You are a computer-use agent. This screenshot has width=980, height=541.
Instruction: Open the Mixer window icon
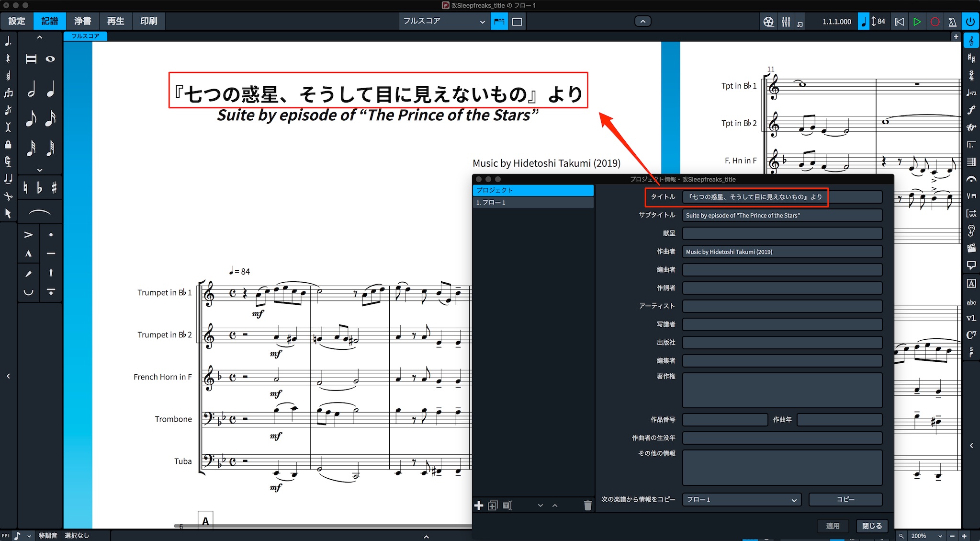pyautogui.click(x=786, y=22)
